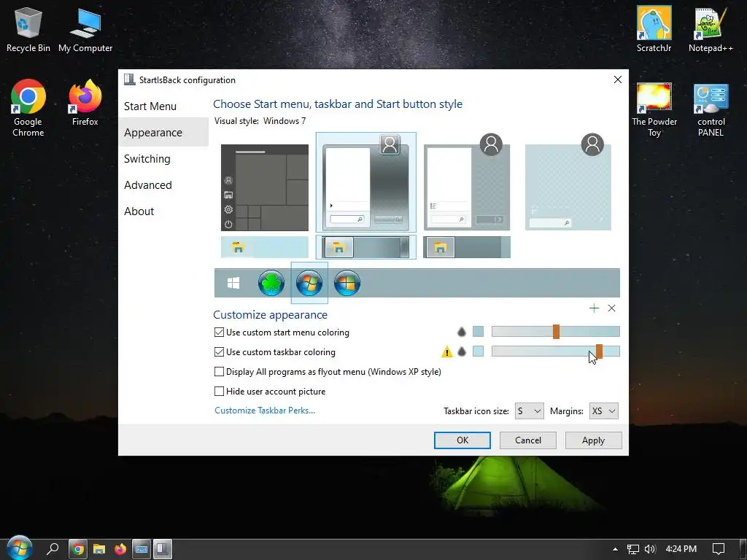Open the volume tray icon

[x=650, y=549]
